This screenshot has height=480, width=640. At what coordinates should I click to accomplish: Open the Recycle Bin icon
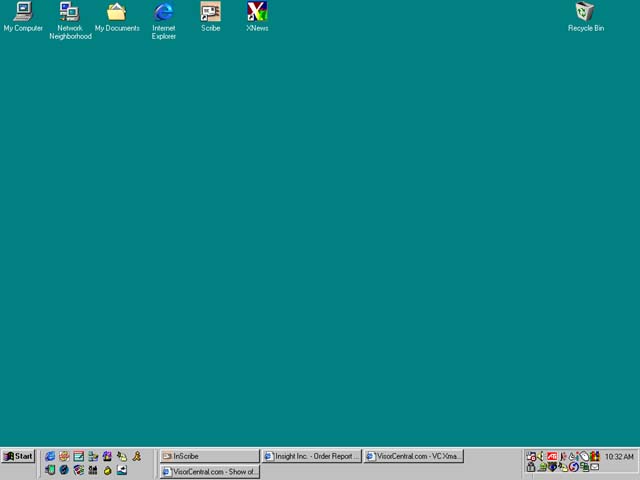(x=586, y=12)
